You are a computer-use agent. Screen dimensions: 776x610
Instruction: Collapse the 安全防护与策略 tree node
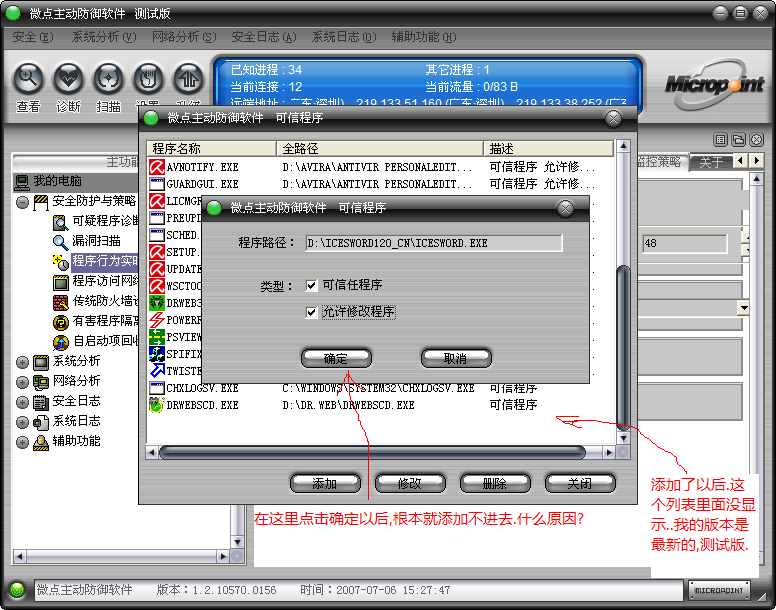tap(22, 201)
